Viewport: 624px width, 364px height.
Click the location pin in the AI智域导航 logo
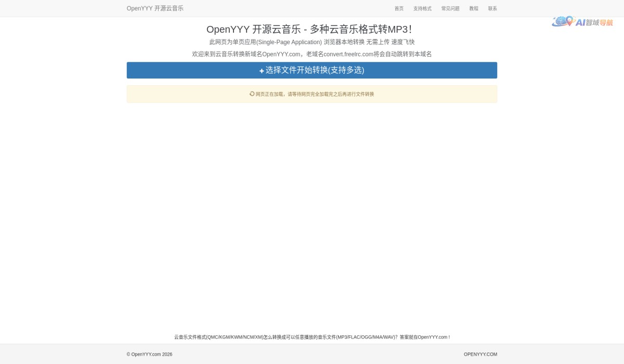click(x=569, y=21)
